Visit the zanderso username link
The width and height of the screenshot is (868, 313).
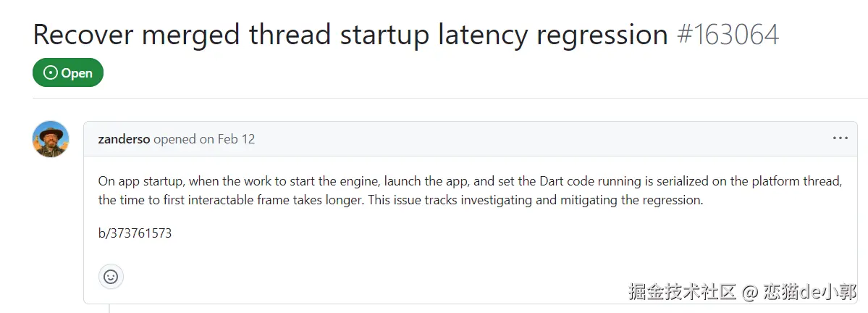click(124, 139)
